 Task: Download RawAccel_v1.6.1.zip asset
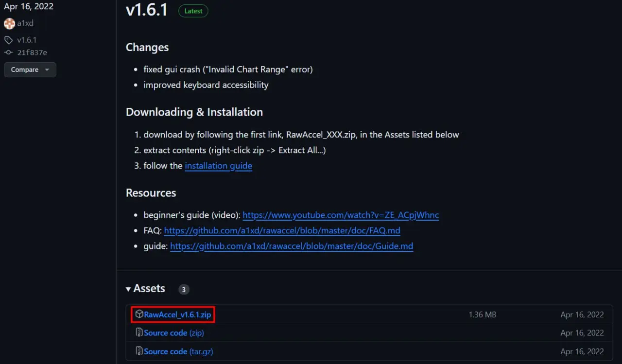[177, 314]
